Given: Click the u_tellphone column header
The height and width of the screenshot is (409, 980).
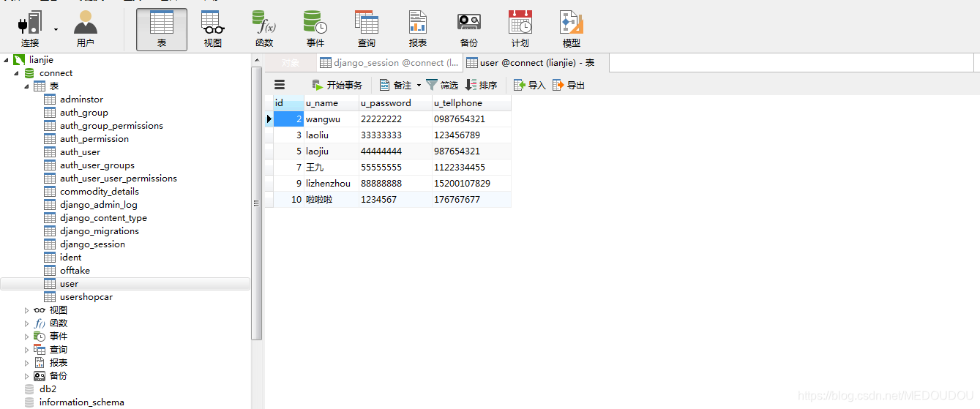Looking at the screenshot, I should pos(471,103).
